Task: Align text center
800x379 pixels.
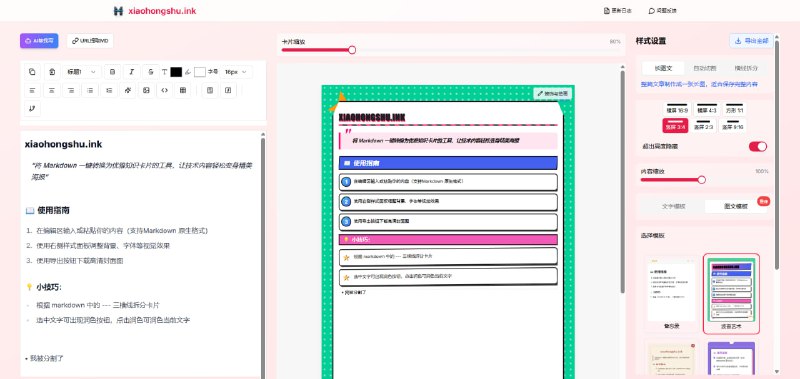Action: [52, 90]
